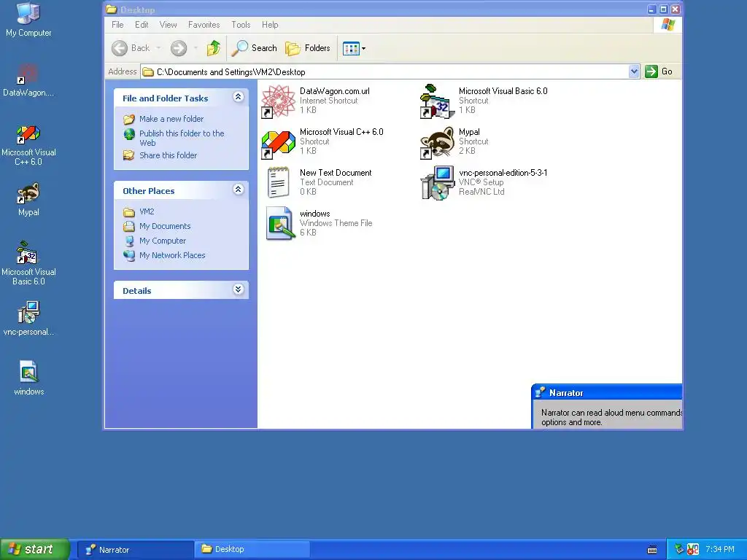The image size is (747, 560).
Task: Expand the Address bar dropdown
Action: coord(634,71)
